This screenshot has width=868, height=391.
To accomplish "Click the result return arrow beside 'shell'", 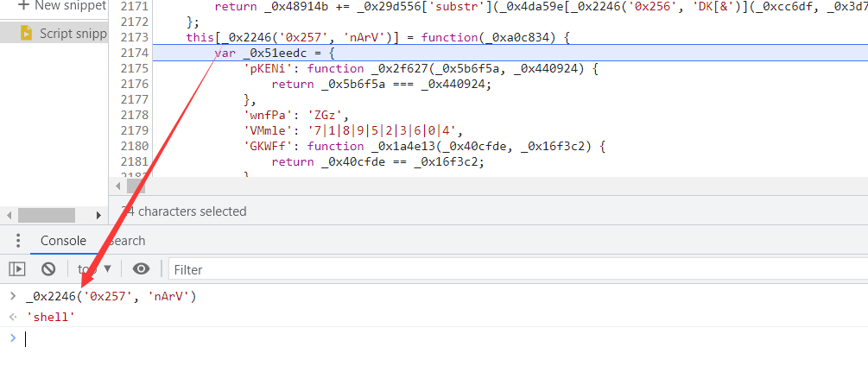I will (13, 317).
